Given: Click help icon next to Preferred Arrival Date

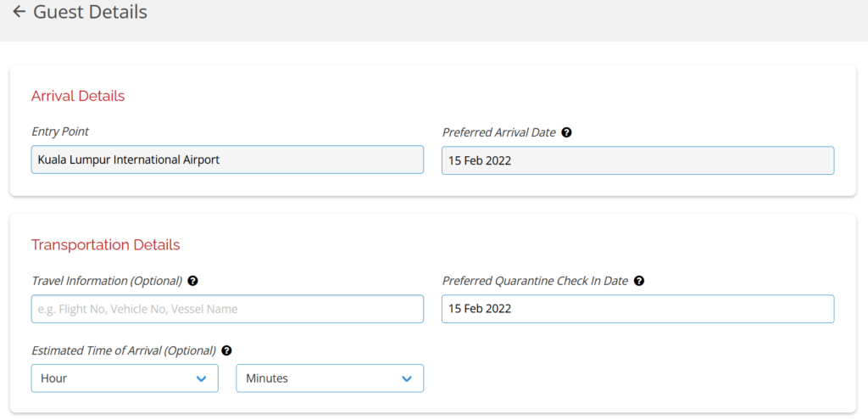Looking at the screenshot, I should (566, 132).
